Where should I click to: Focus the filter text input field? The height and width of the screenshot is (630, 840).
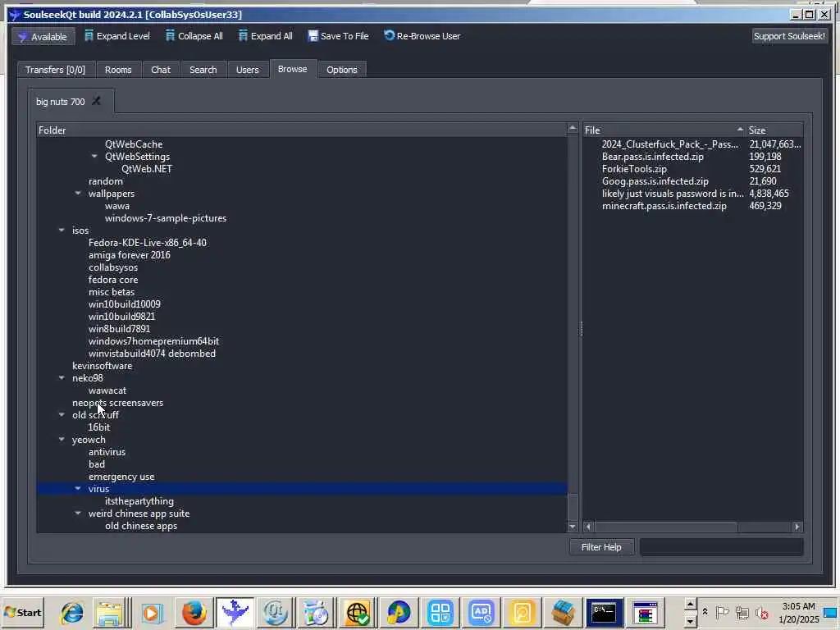pyautogui.click(x=722, y=547)
